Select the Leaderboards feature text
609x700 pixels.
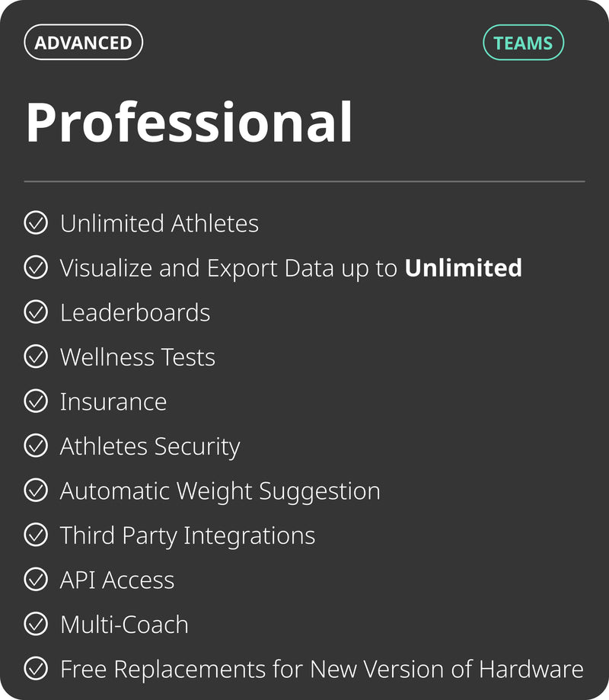click(135, 312)
